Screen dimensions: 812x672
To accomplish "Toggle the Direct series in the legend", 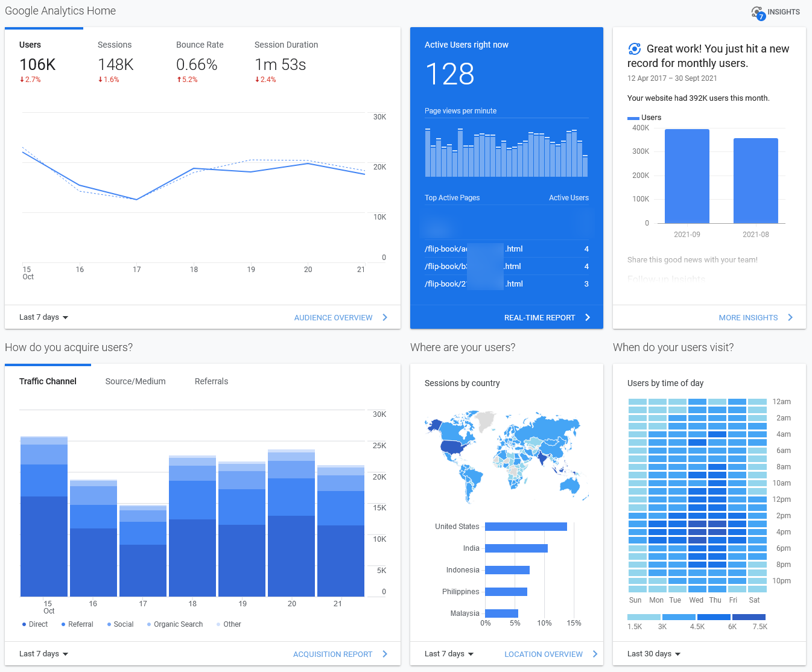I will (34, 624).
